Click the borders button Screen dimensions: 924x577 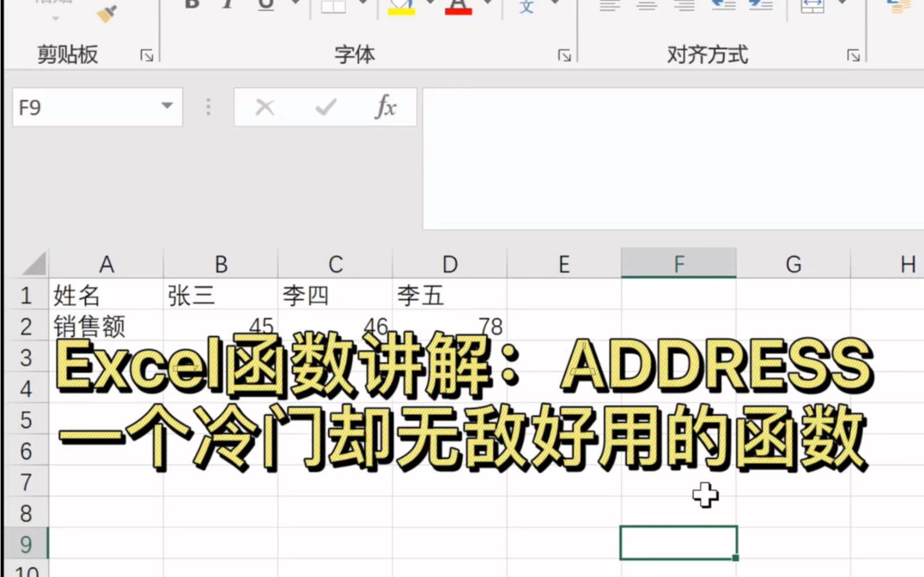pos(333,6)
